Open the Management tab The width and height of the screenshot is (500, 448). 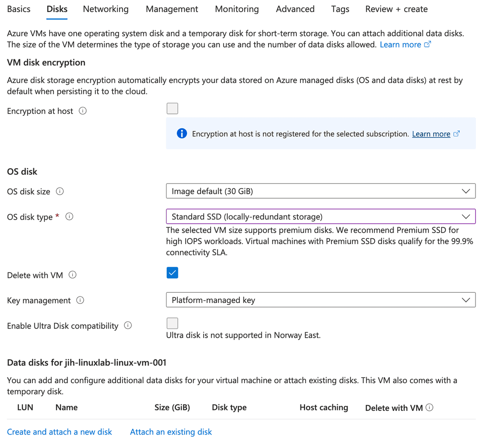coord(172,9)
